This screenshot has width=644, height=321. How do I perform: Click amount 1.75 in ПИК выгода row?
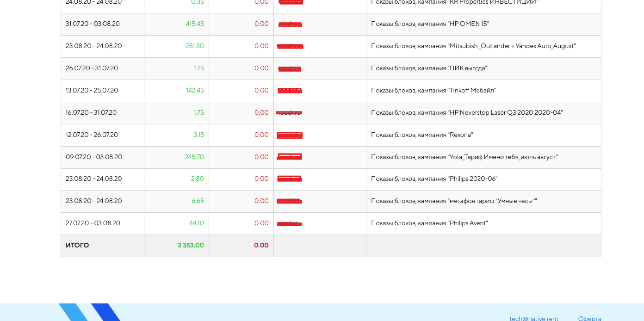[x=199, y=68]
